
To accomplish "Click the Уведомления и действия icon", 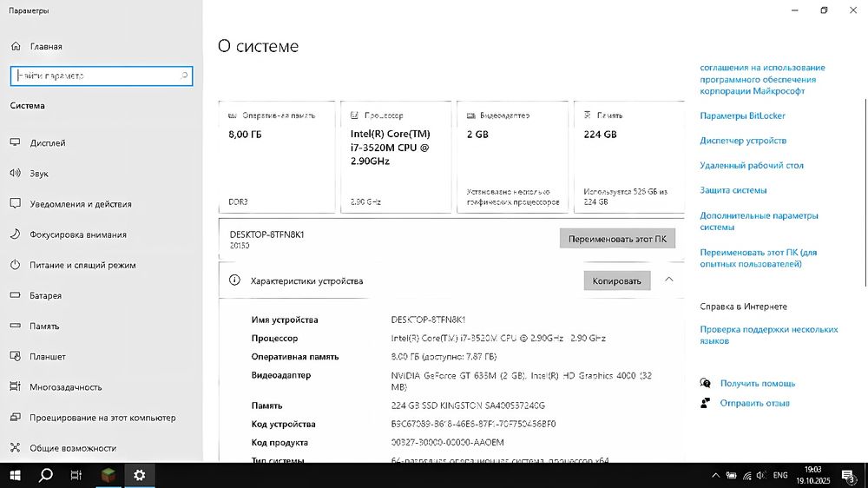I will (x=16, y=203).
